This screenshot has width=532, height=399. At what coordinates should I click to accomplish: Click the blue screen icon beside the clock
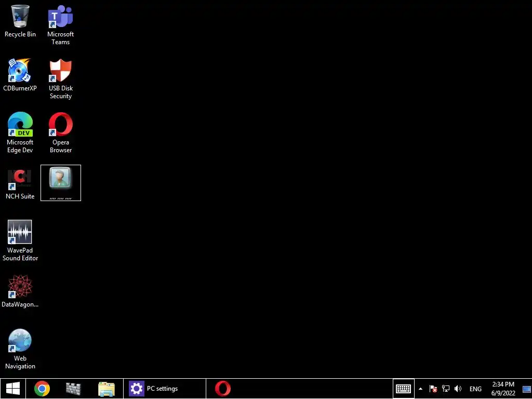(527, 389)
